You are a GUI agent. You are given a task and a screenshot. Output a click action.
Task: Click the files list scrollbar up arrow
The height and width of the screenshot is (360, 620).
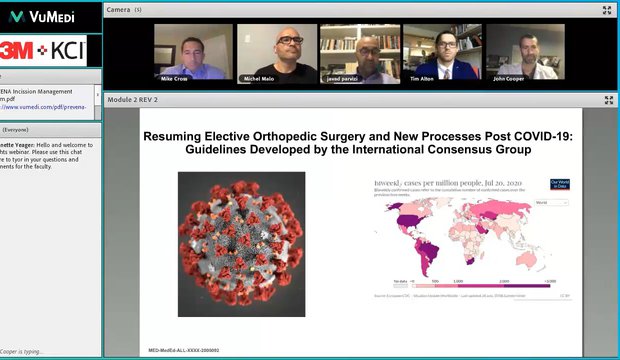98,95
